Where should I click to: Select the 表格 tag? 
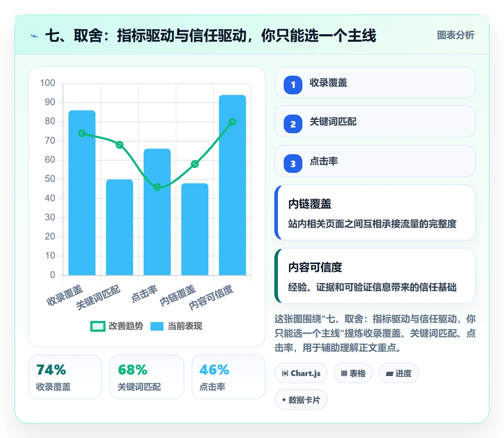pos(353,373)
